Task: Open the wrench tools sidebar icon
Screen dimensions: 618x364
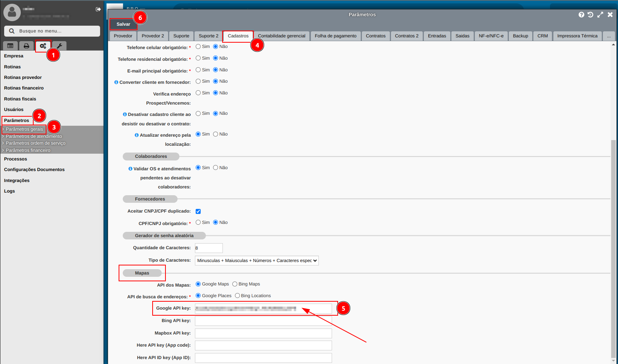Action: tap(59, 46)
